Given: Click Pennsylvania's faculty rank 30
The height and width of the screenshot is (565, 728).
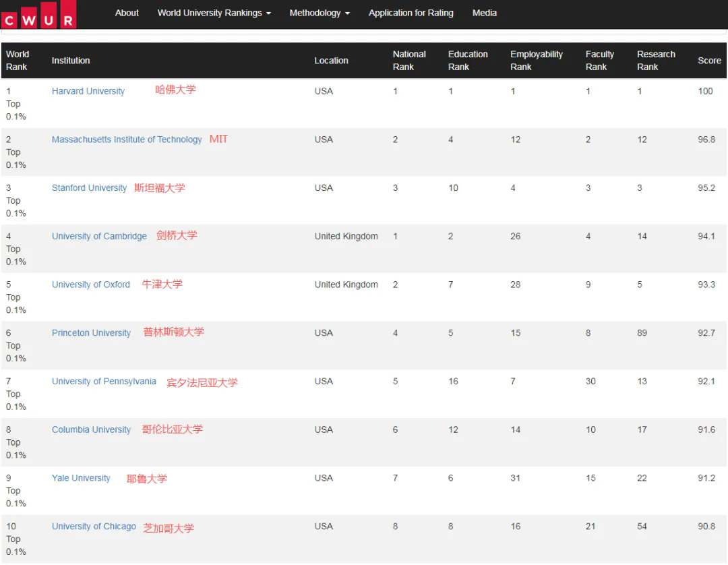Looking at the screenshot, I should pyautogui.click(x=590, y=381).
